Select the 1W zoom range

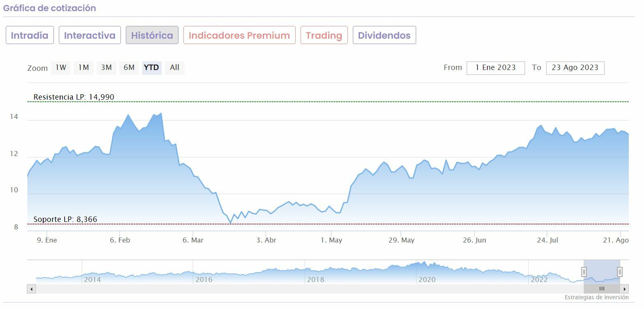click(x=61, y=68)
